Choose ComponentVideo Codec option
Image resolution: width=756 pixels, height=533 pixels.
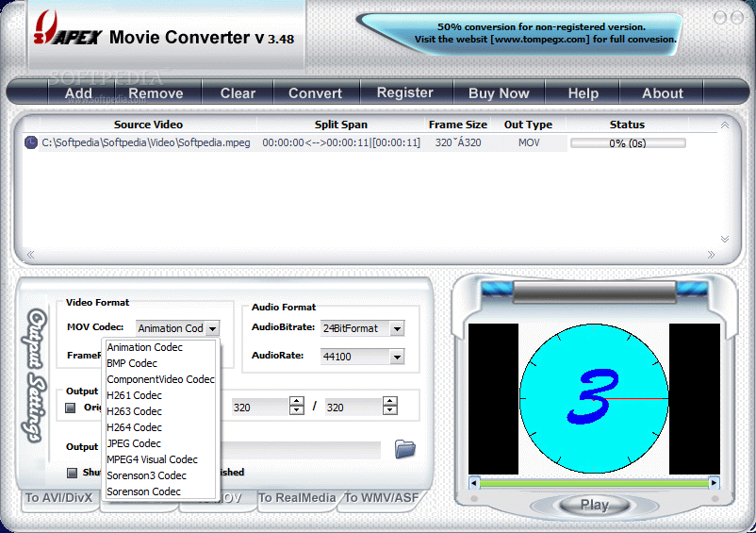[x=160, y=379]
